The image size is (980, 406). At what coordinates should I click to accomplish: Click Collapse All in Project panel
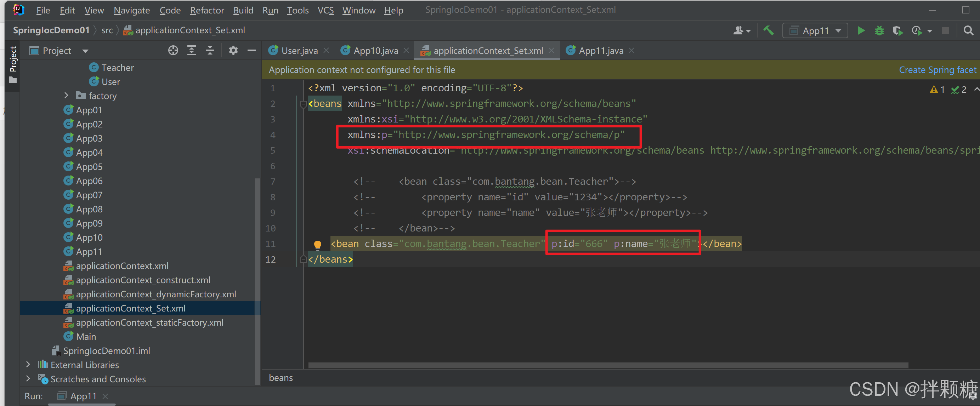coord(210,51)
